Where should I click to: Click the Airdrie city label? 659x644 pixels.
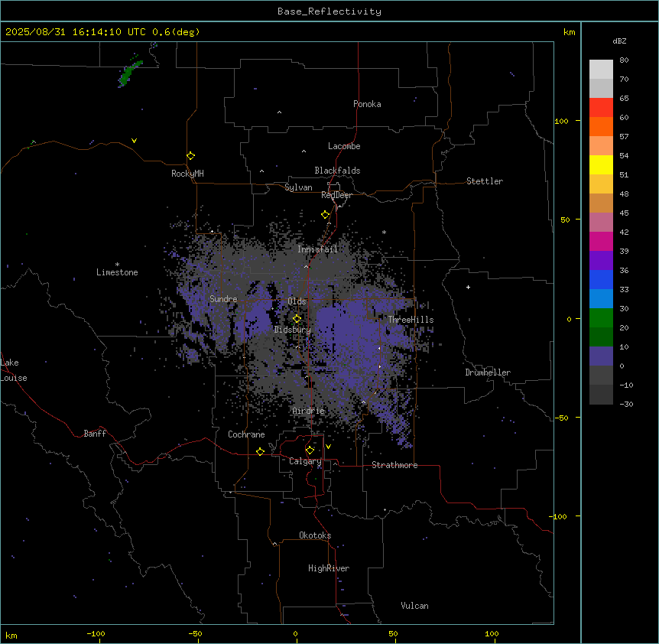309,411
